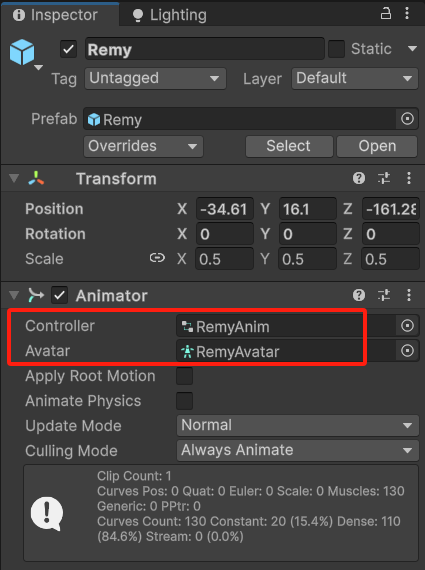Open Animator component help icon
Screen dimensions: 425x570
click(359, 295)
